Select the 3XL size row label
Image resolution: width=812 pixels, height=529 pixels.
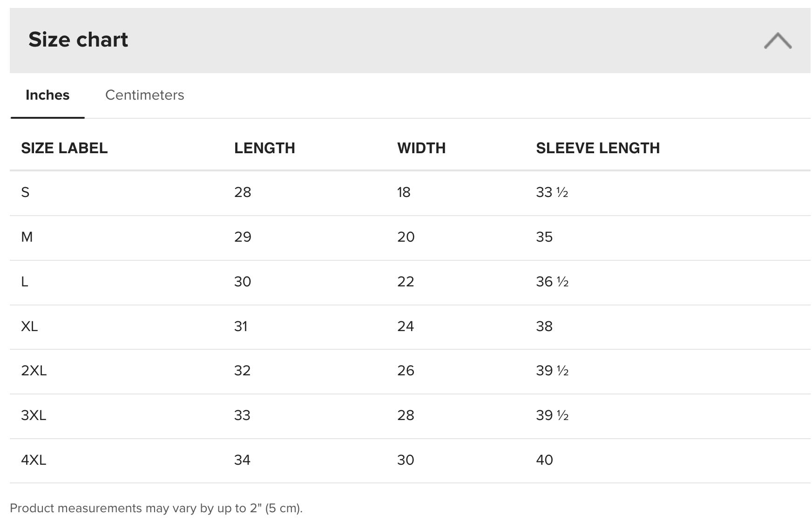point(34,415)
